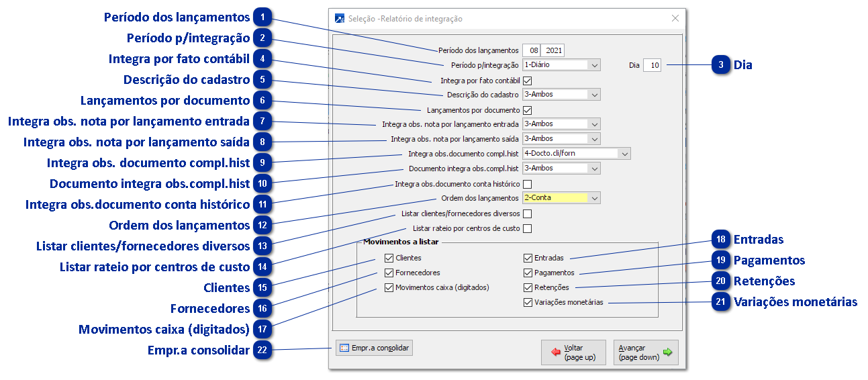Open the Período p/integração dropdown
The width and height of the screenshot is (868, 380).
(593, 65)
